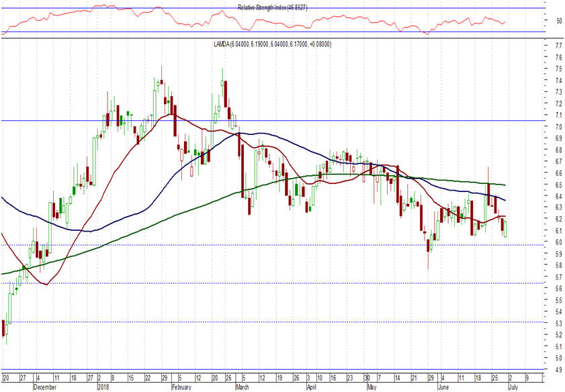Select the July month label
The width and height of the screenshot is (565, 392).
tap(513, 387)
